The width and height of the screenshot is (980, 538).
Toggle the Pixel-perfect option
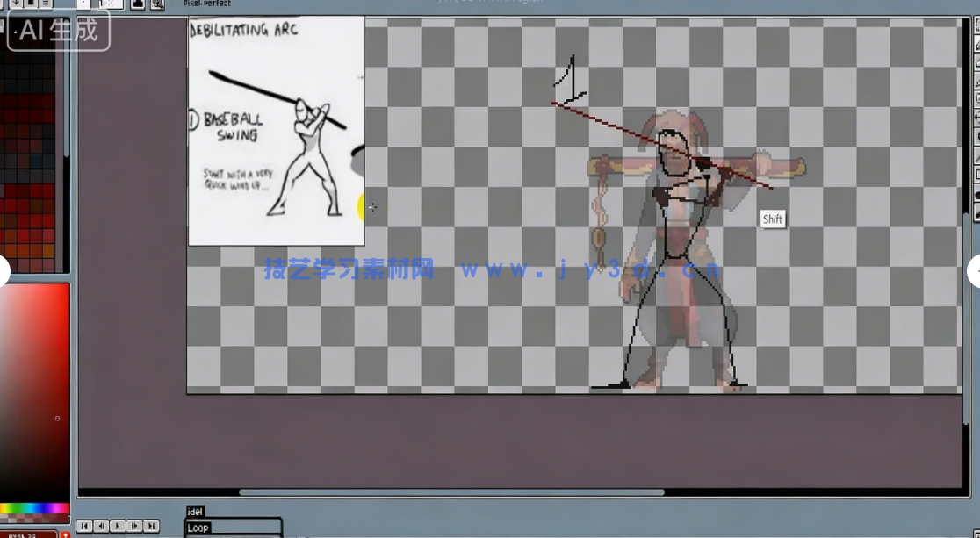[x=207, y=4]
